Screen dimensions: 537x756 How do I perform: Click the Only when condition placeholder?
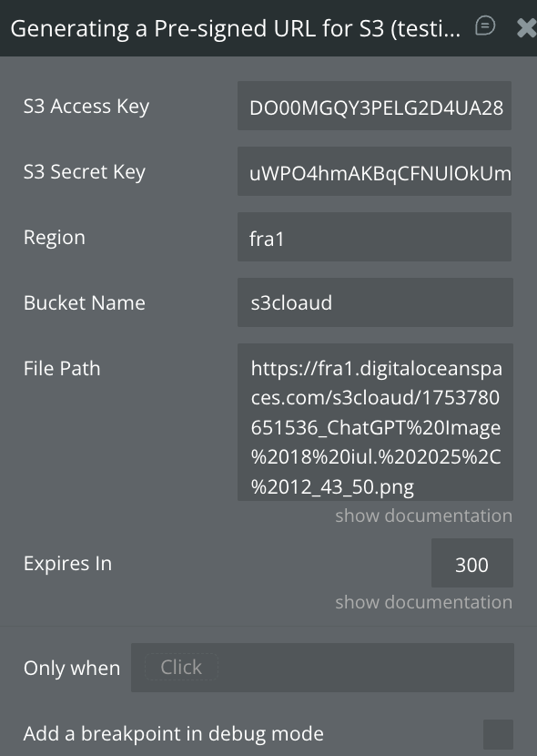pos(181,668)
